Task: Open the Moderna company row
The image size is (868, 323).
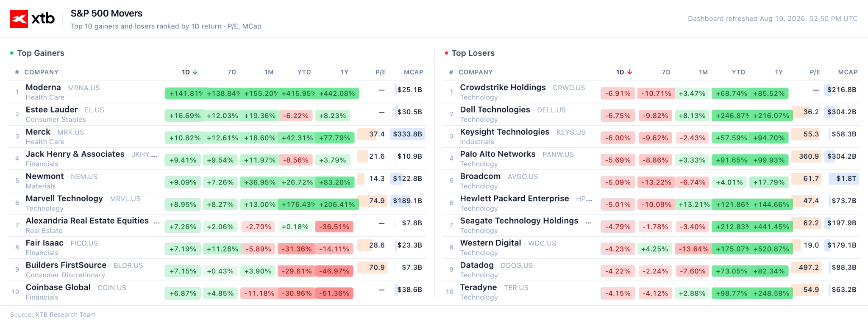Action: point(217,92)
